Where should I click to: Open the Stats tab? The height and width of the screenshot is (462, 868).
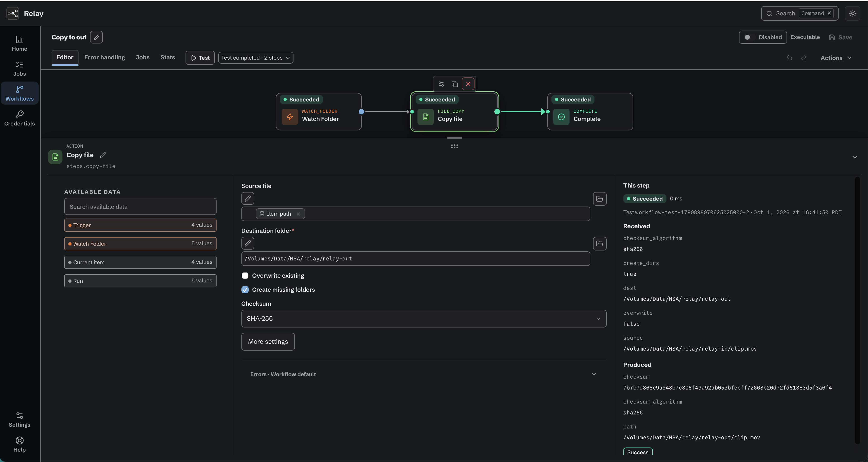(167, 57)
